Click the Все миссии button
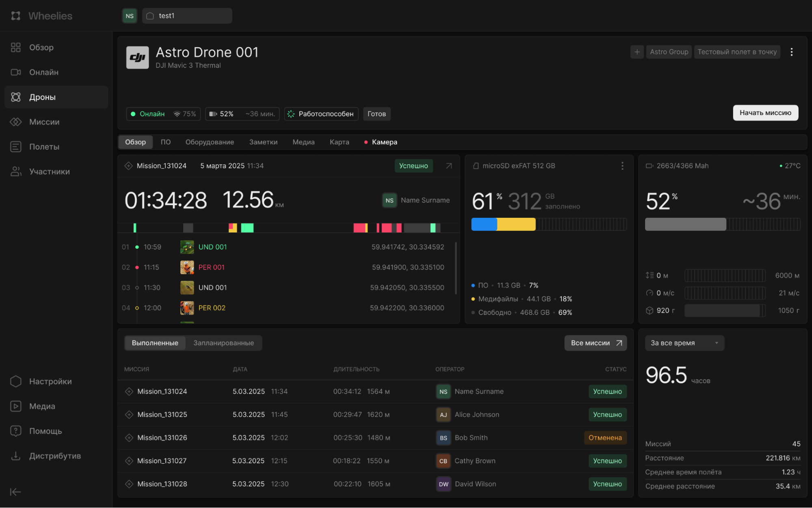This screenshot has height=508, width=812. pyautogui.click(x=595, y=343)
